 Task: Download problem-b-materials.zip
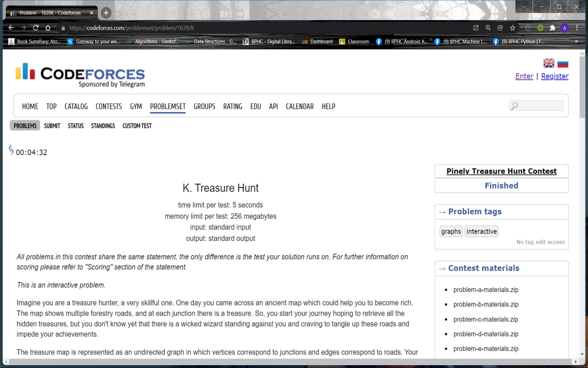click(x=486, y=305)
